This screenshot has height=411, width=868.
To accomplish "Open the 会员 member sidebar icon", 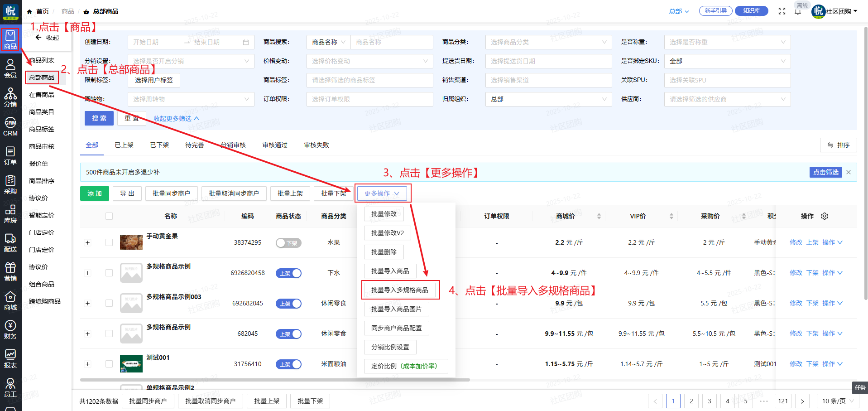I will tap(10, 69).
